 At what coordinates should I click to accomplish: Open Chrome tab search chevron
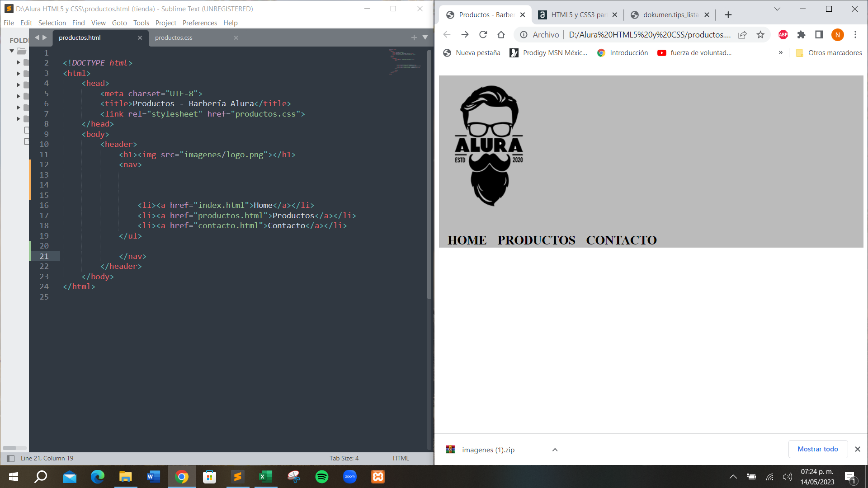click(x=777, y=9)
